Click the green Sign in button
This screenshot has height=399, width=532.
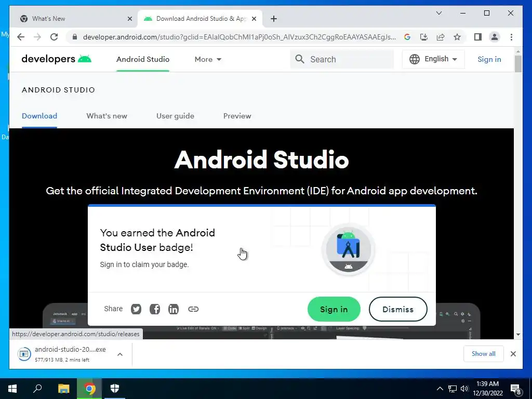point(334,309)
